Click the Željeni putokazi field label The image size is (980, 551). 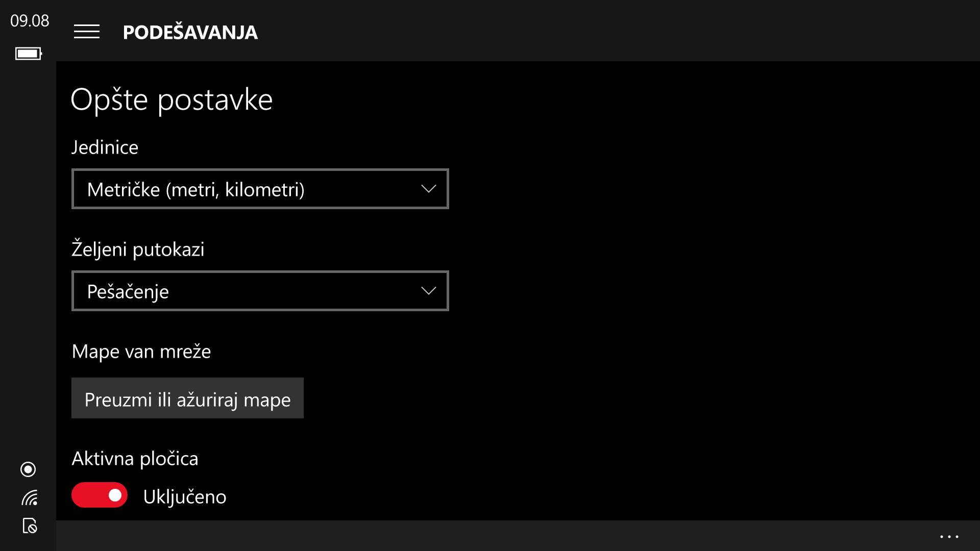click(138, 249)
